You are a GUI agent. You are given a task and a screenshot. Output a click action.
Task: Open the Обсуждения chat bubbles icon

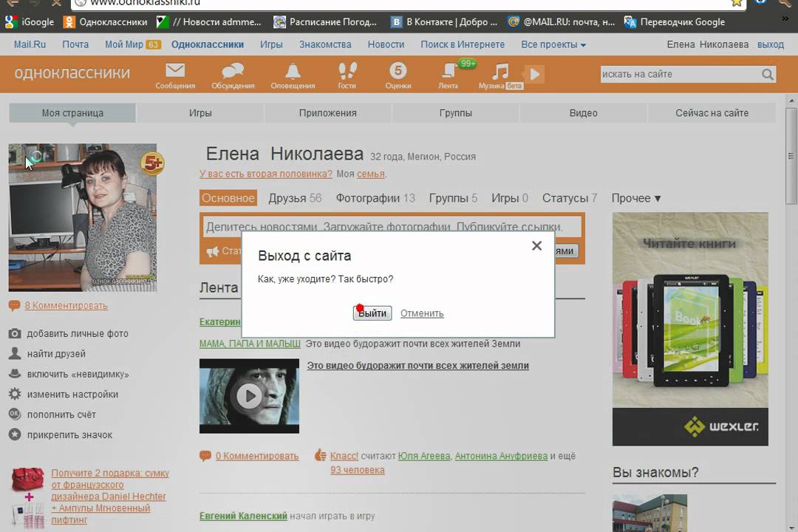tap(233, 72)
